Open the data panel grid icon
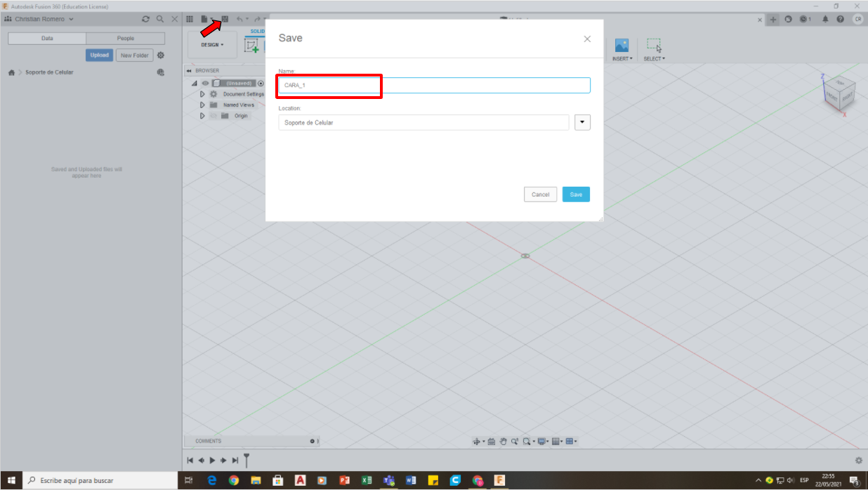 190,19
